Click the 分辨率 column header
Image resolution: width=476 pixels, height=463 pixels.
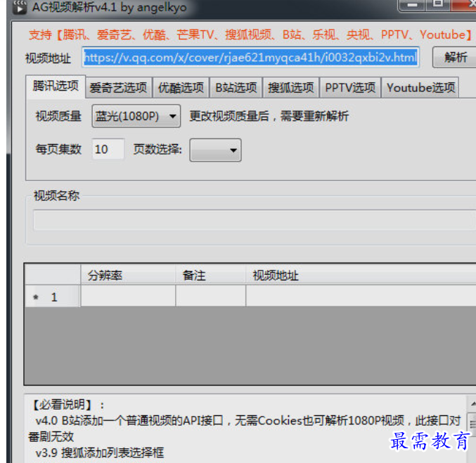[x=128, y=275]
